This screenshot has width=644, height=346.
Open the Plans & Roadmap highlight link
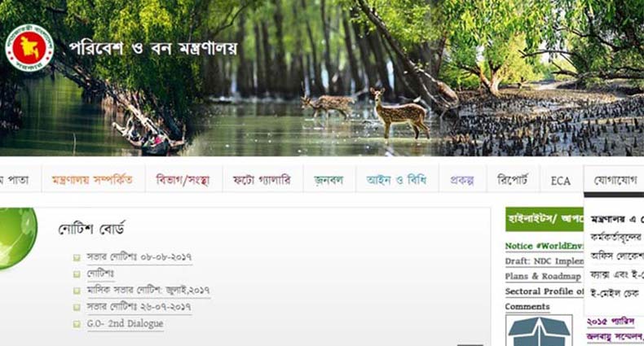[x=543, y=276]
